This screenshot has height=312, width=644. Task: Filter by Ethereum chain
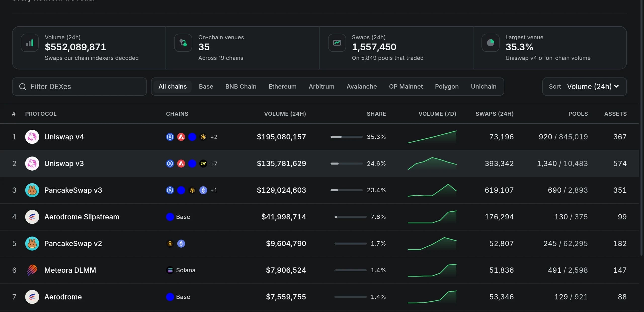coord(283,87)
